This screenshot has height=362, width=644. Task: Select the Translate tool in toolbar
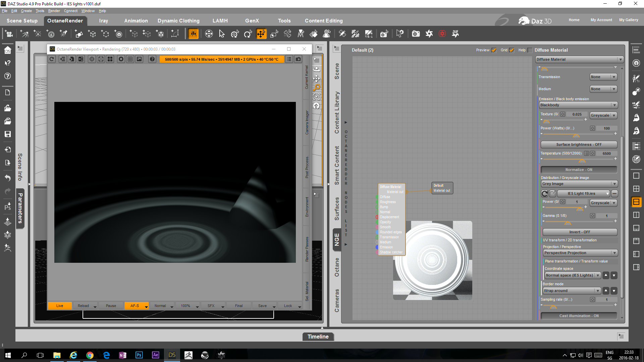(261, 34)
